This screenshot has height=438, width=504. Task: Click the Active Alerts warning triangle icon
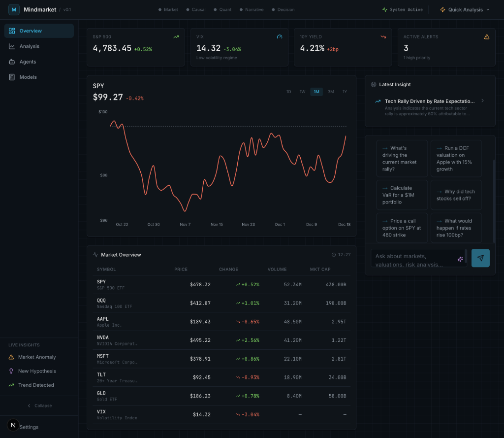pyautogui.click(x=487, y=37)
